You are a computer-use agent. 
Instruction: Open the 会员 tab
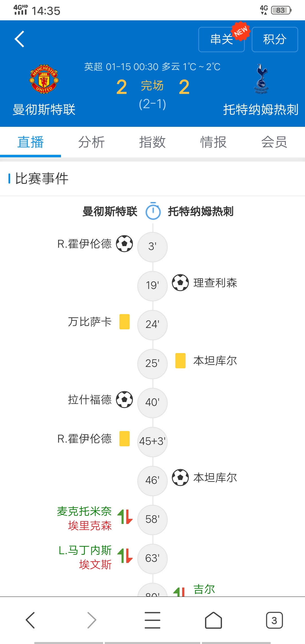pos(274,142)
